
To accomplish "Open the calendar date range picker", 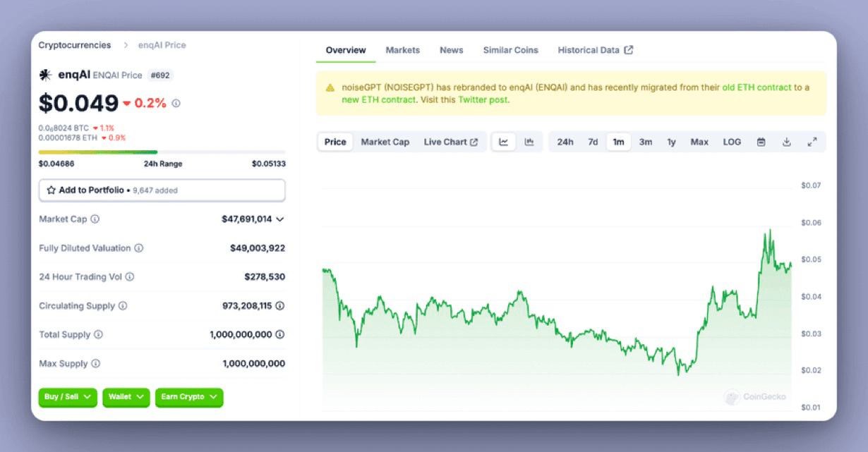I will pyautogui.click(x=761, y=142).
